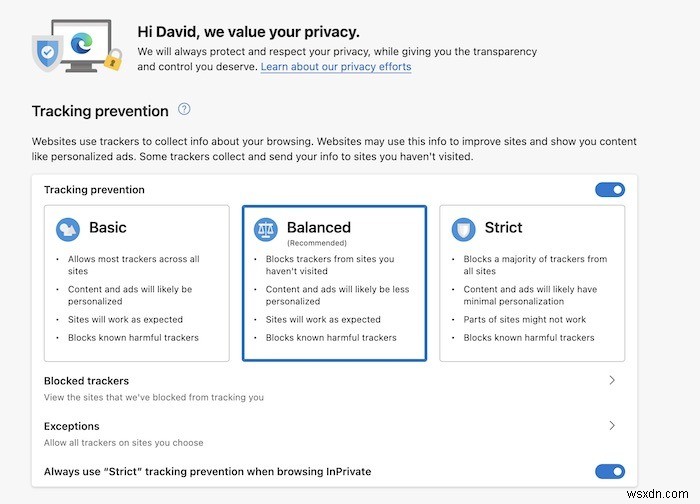Image resolution: width=700 pixels, height=504 pixels.
Task: Turn off the Tracking prevention switch
Action: tap(610, 190)
